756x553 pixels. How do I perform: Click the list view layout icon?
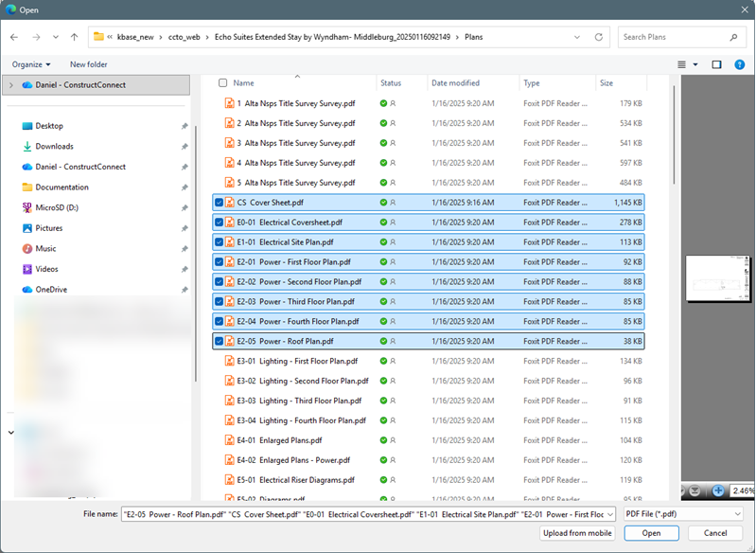click(682, 64)
